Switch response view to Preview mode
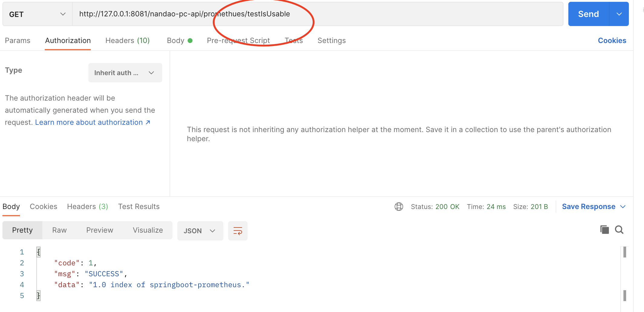The image size is (644, 312). [100, 230]
